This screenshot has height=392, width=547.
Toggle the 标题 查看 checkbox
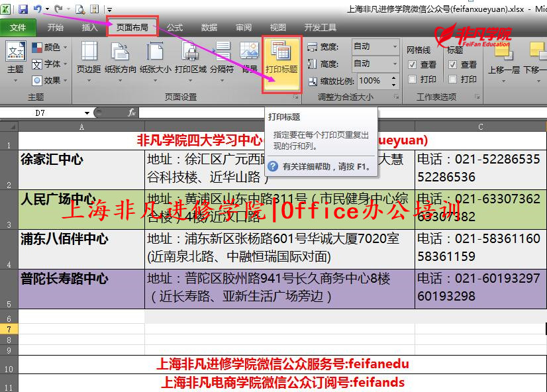click(x=452, y=64)
